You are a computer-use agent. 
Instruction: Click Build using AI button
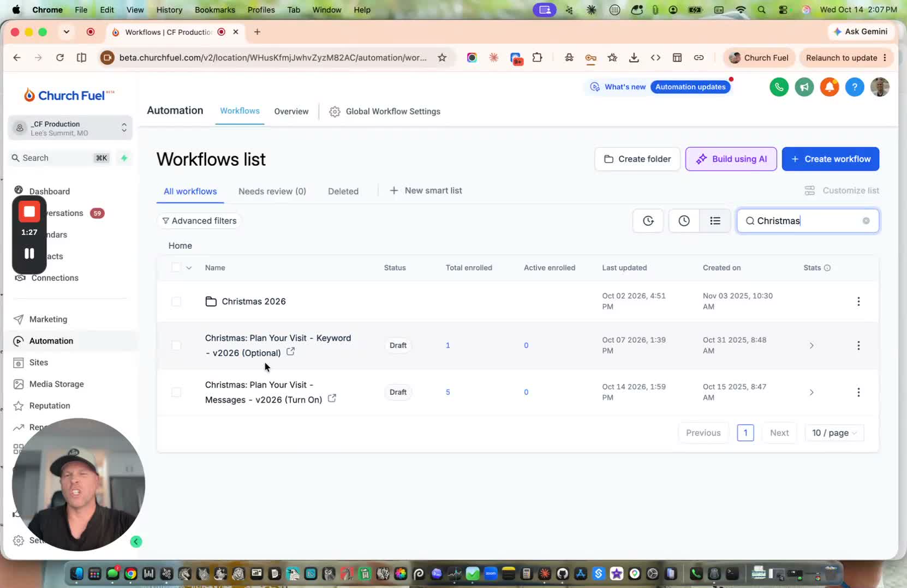click(731, 159)
